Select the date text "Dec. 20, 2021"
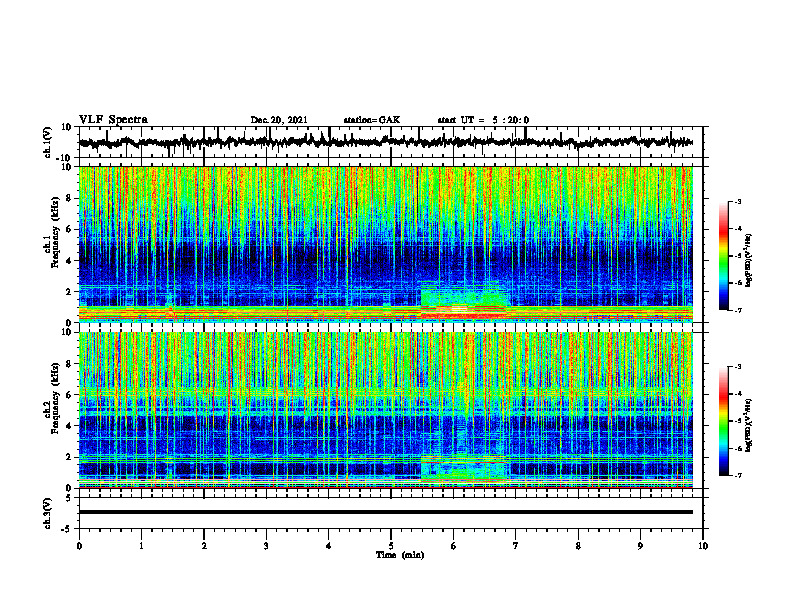Image resolution: width=792 pixels, height=612 pixels. (279, 120)
